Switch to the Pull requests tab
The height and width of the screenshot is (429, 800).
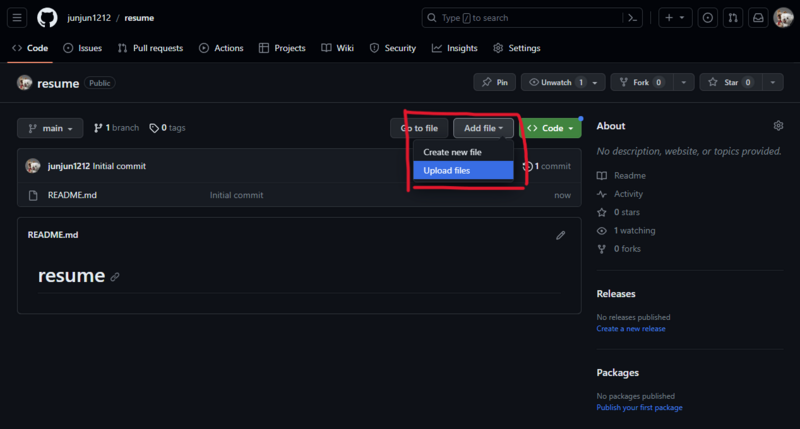(x=150, y=48)
